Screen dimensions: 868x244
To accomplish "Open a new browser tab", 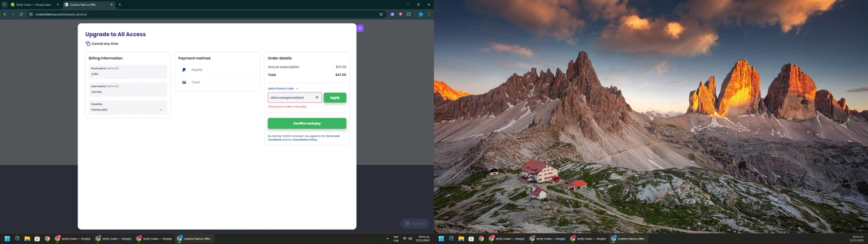I will coord(120,5).
